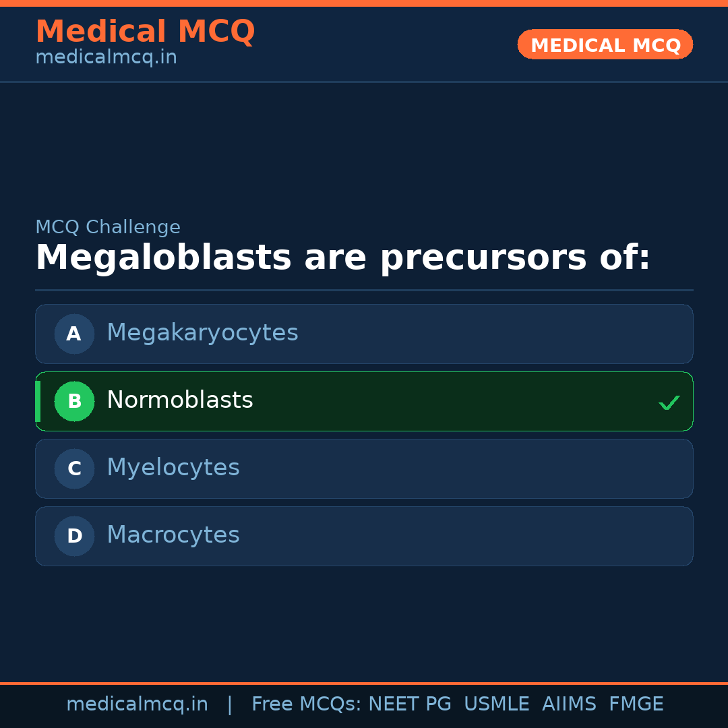Screen dimensions: 728x728
Task: Select answer option Myelocytes
Action: pos(364,468)
